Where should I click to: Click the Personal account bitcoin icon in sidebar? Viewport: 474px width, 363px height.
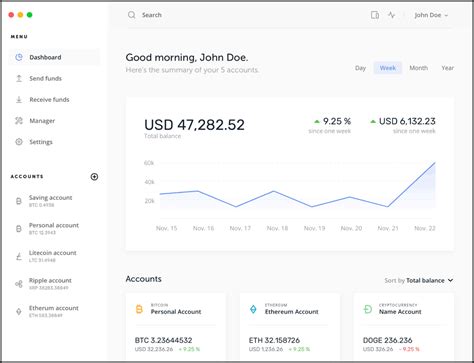click(x=19, y=229)
